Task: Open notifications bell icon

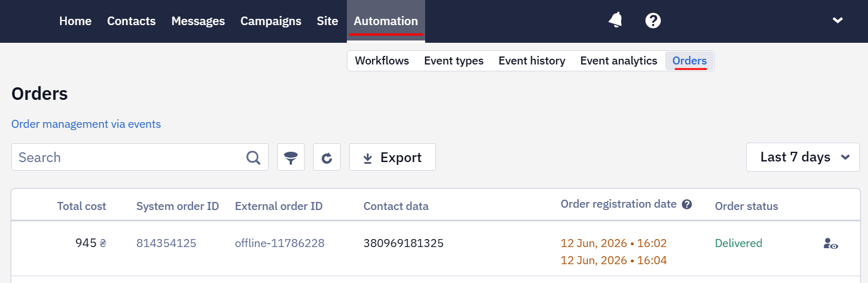Action: coord(615,21)
